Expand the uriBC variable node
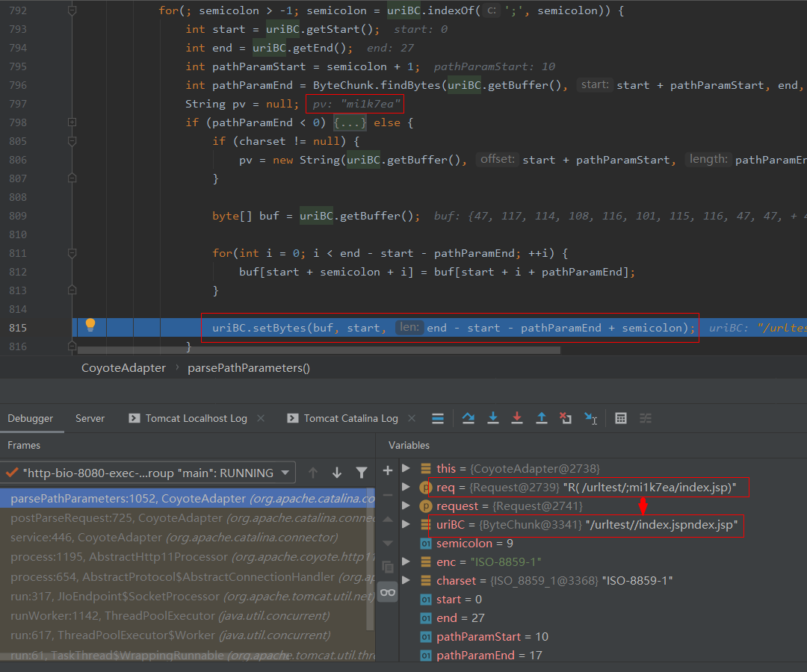 click(x=406, y=525)
